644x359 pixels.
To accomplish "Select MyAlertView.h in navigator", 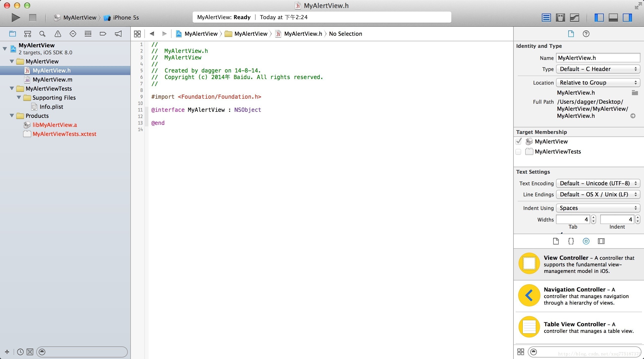I will pos(65,70).
